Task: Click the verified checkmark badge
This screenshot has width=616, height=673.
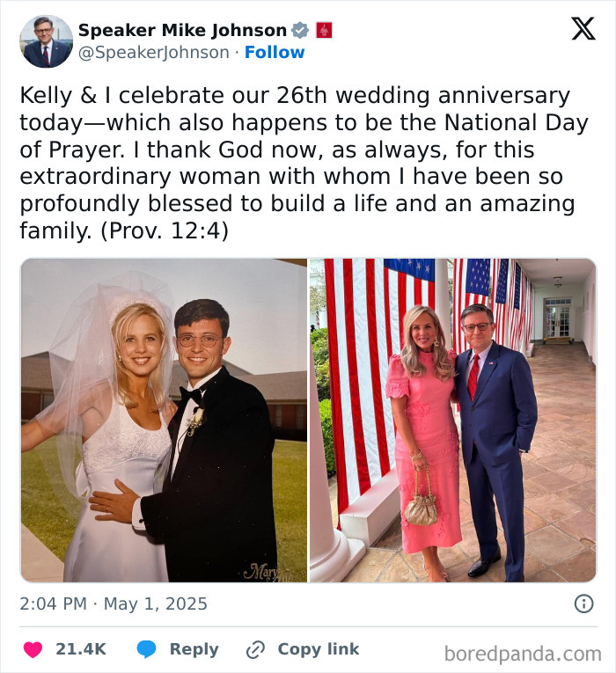Action: click(299, 31)
